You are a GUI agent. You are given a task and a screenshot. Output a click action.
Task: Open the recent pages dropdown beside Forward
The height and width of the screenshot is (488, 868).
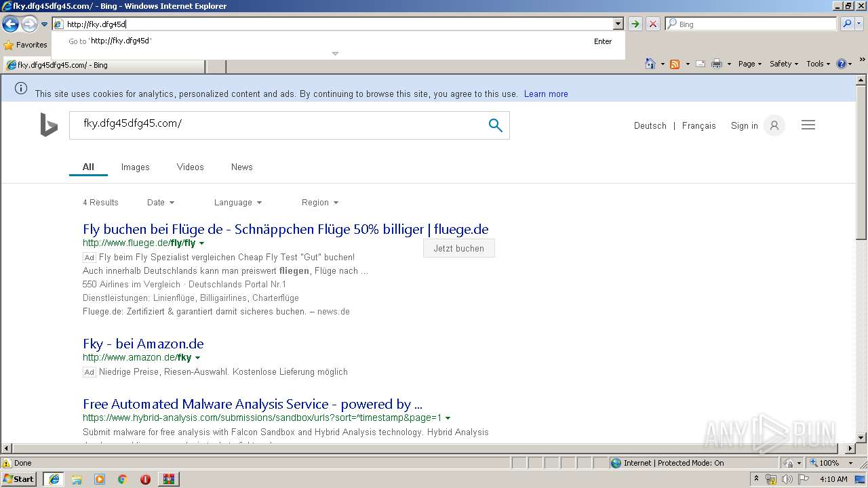[44, 24]
